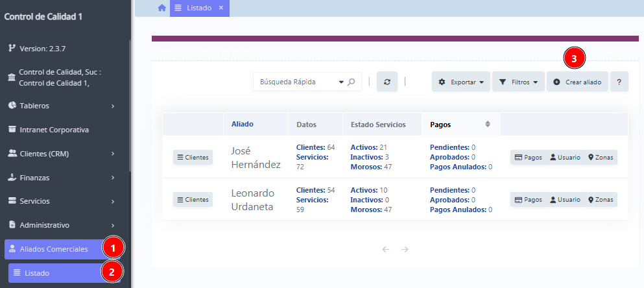644x288 pixels.
Task: Click the help question mark button
Action: (619, 82)
